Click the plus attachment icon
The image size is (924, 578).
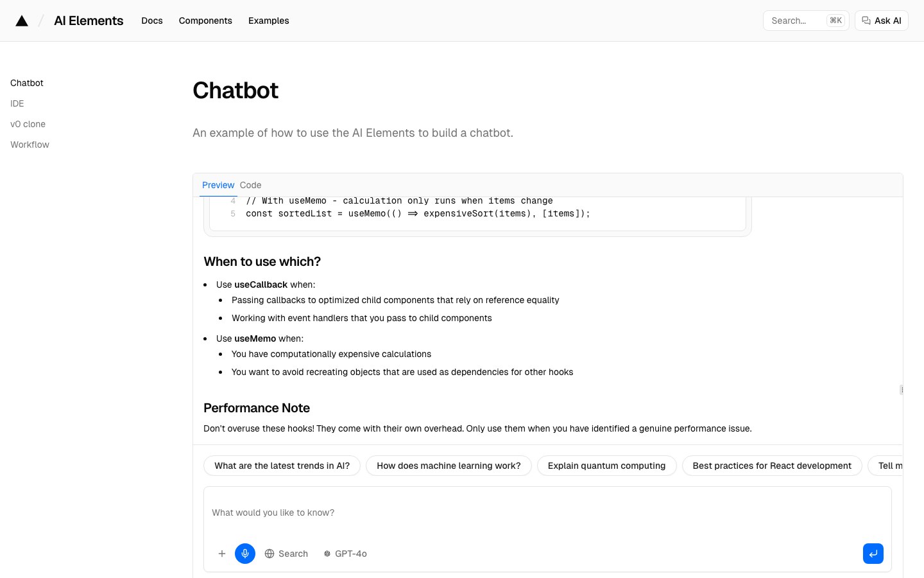(x=222, y=554)
